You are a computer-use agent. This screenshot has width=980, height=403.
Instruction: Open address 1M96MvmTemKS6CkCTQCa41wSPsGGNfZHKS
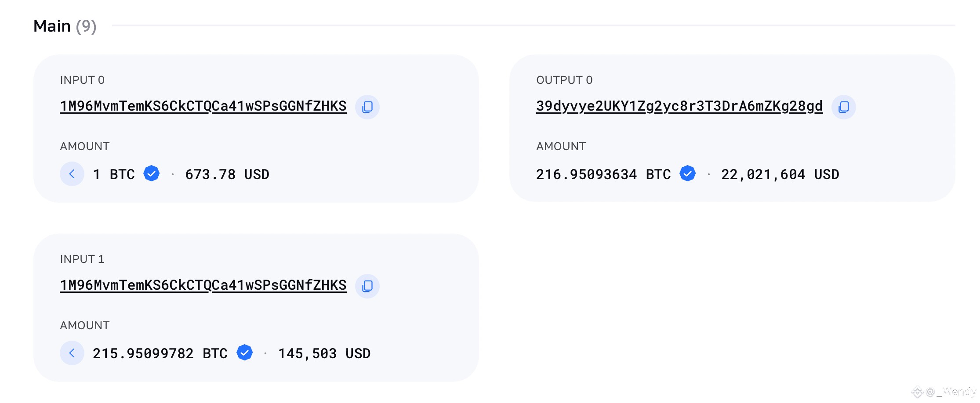203,105
